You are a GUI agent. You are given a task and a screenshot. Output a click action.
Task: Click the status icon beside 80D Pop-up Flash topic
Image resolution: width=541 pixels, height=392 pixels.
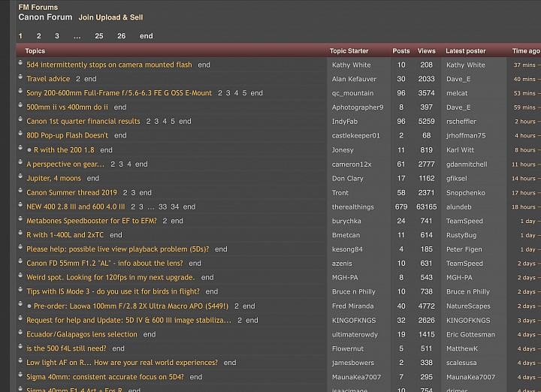pos(20,133)
